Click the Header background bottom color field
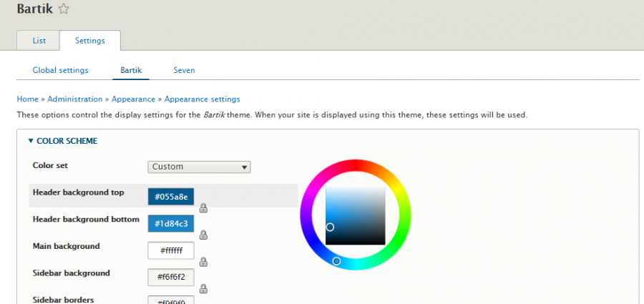 pos(171,224)
